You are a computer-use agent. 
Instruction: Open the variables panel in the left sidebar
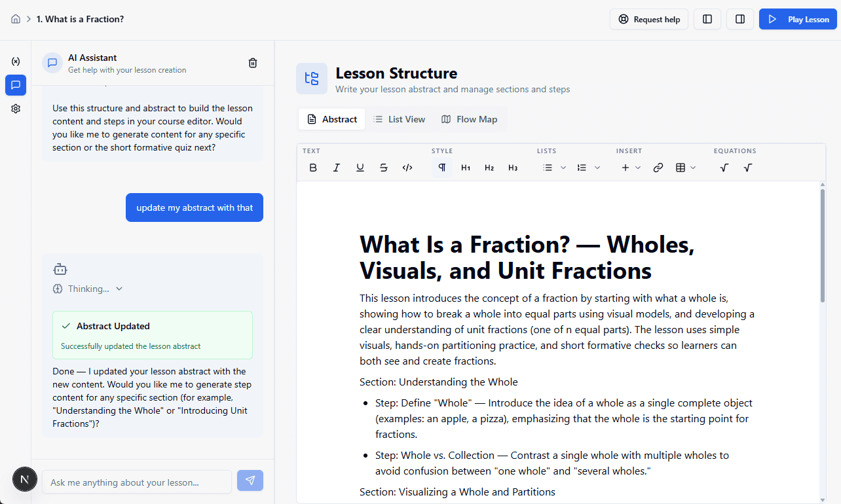click(15, 61)
